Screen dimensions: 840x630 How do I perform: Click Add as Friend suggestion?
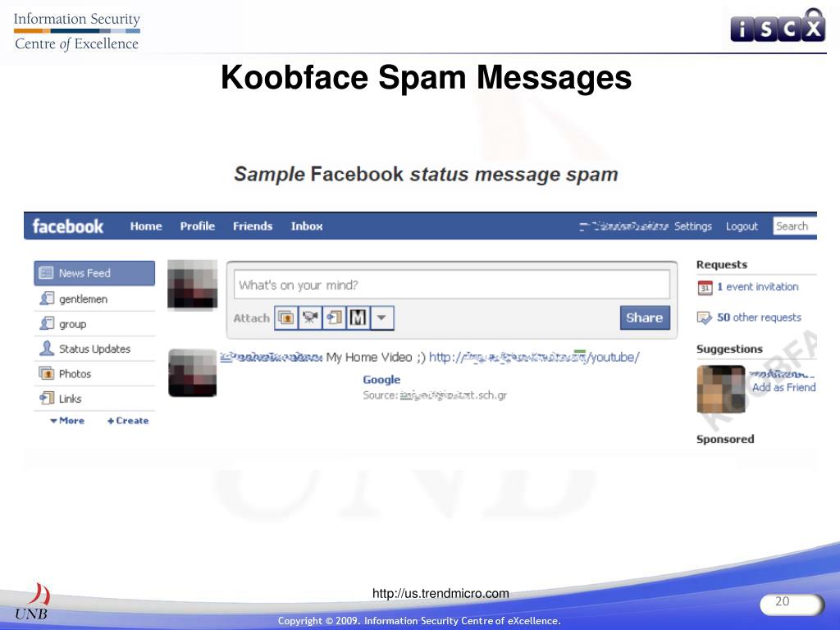coord(783,387)
